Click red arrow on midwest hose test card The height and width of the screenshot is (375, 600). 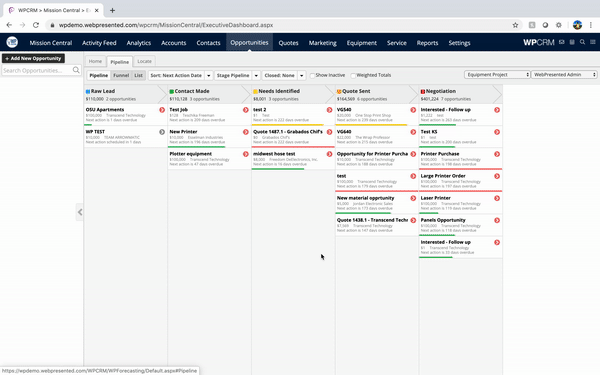[x=329, y=154]
